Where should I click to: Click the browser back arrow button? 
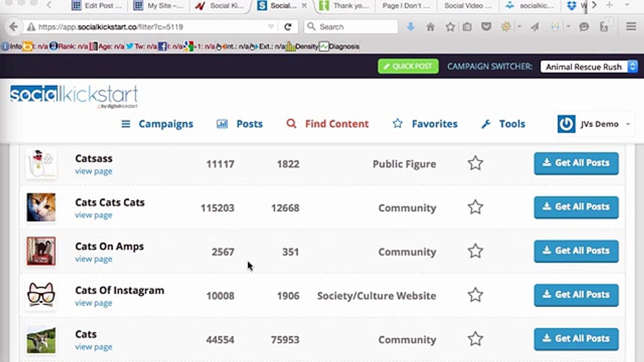(14, 27)
